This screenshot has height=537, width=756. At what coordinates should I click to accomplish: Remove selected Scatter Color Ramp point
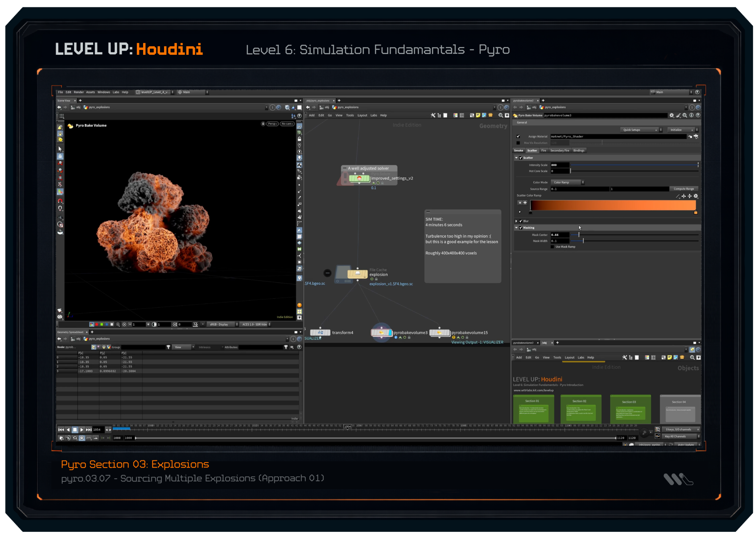tap(520, 202)
